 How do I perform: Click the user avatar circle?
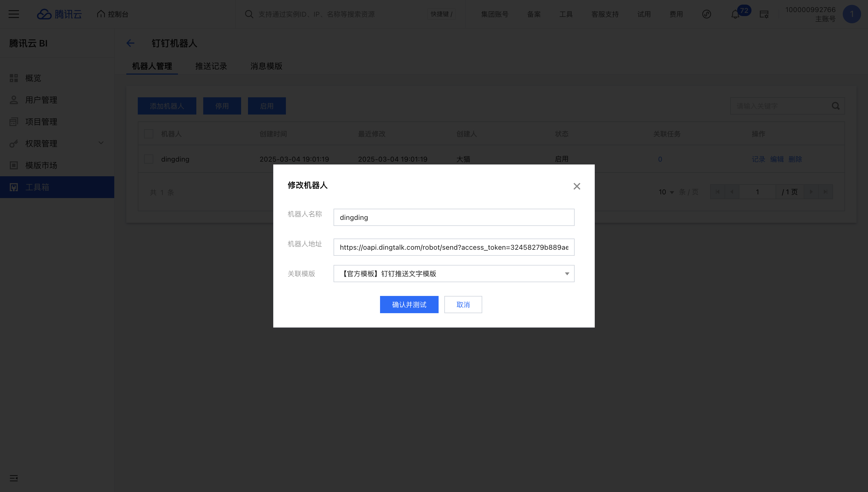tap(851, 14)
